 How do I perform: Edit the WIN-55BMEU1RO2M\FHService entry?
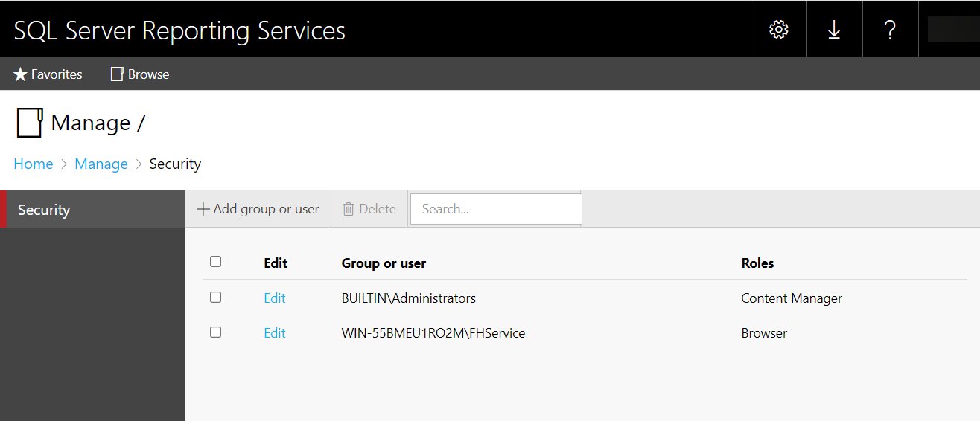[275, 333]
